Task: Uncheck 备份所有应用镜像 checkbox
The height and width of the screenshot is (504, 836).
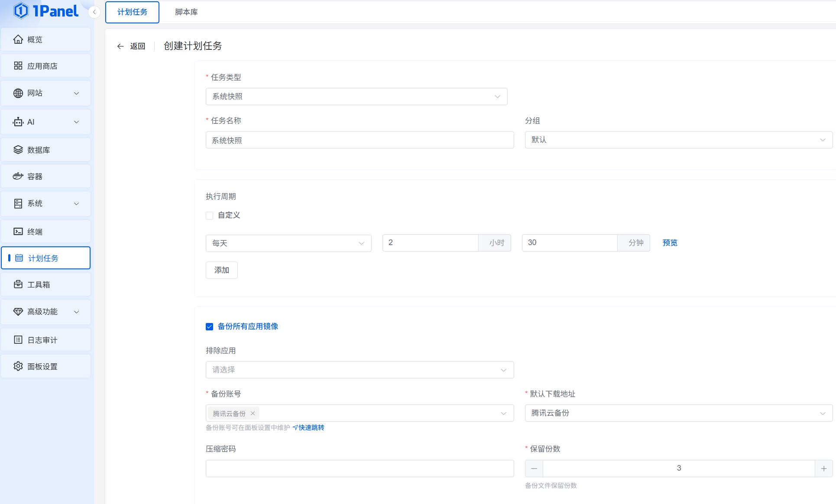Action: pos(210,326)
